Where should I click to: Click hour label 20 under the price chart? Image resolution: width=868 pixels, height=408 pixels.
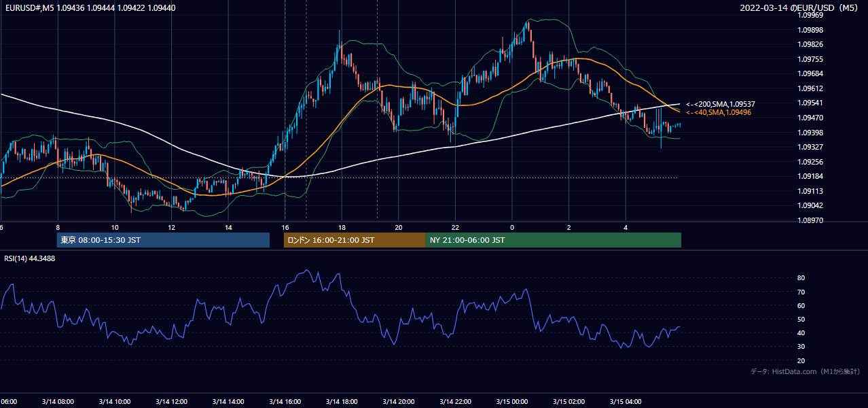click(399, 227)
